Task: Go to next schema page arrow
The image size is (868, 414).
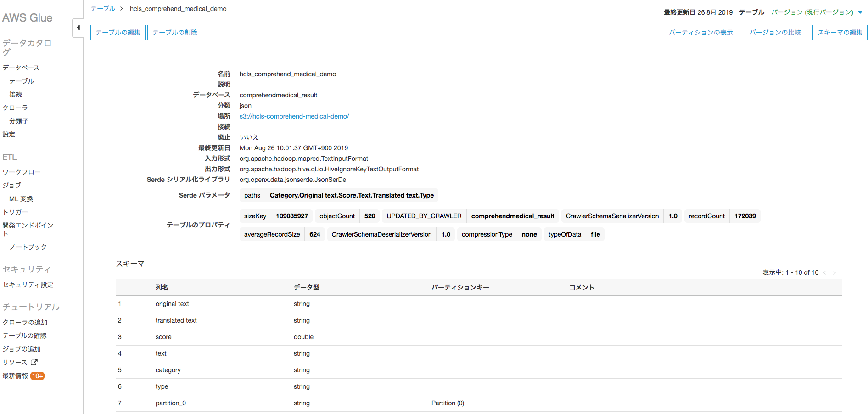Action: coord(834,272)
